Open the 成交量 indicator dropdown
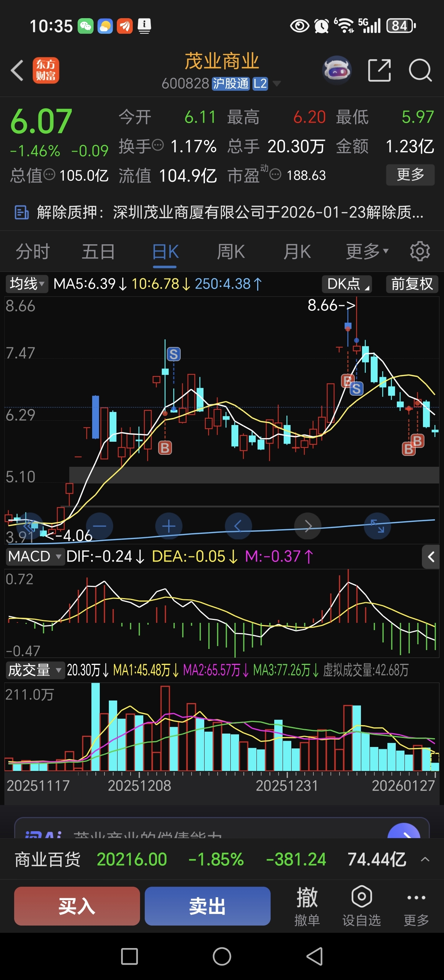The image size is (444, 980). pyautogui.click(x=34, y=670)
